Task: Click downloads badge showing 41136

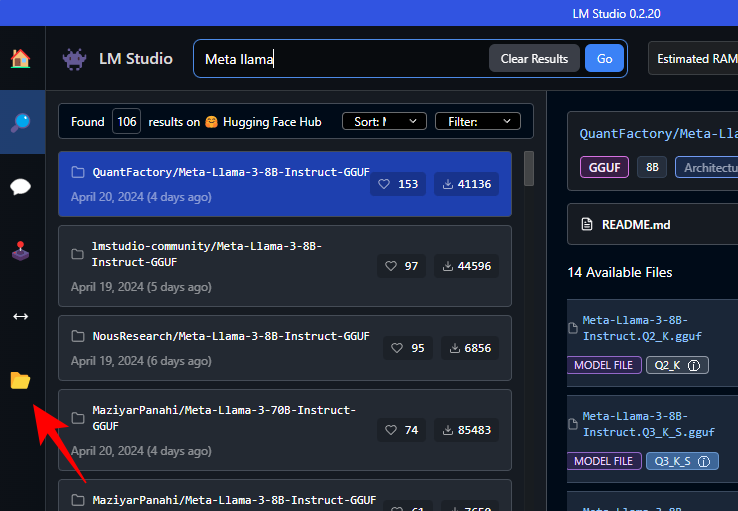Action: 466,184
